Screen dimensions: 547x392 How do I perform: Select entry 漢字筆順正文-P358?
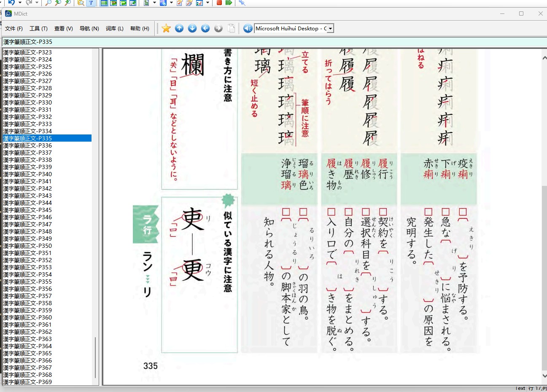[47, 303]
